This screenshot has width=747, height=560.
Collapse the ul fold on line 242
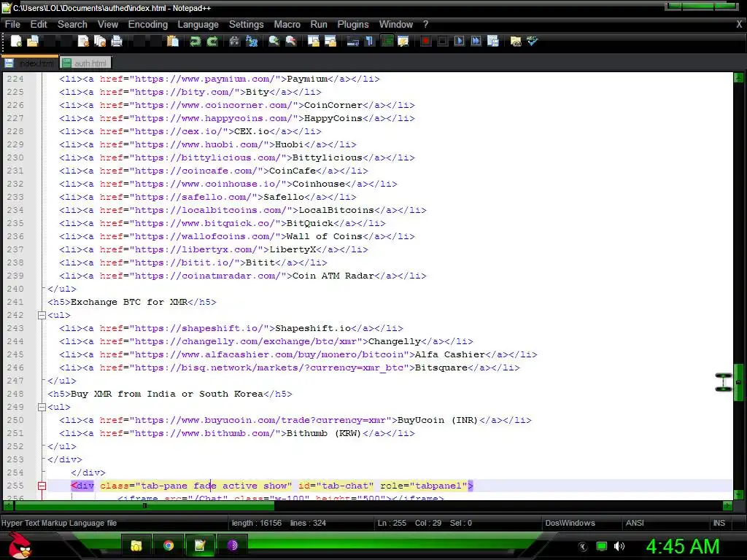(x=42, y=315)
